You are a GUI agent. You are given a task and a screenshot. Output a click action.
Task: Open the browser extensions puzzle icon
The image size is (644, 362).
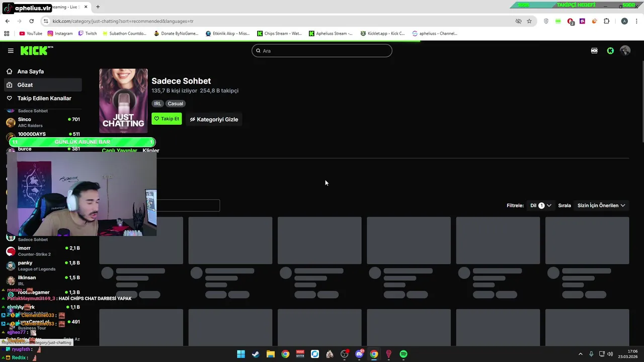(606, 21)
